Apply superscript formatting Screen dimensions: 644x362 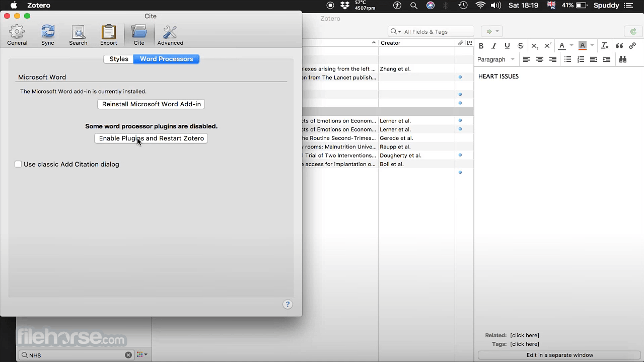tap(548, 46)
